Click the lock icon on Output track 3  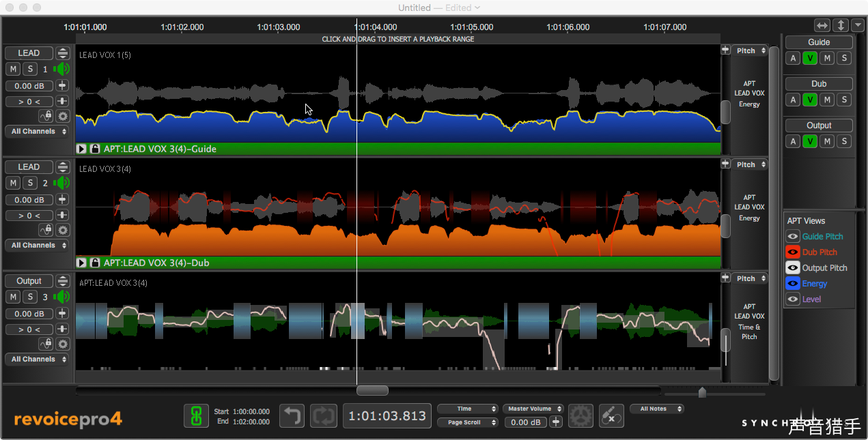click(46, 344)
